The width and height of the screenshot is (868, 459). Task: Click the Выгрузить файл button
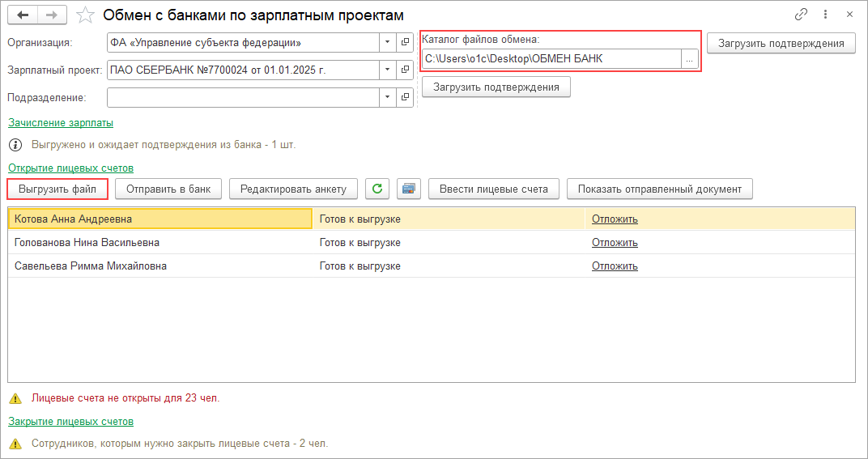[57, 189]
